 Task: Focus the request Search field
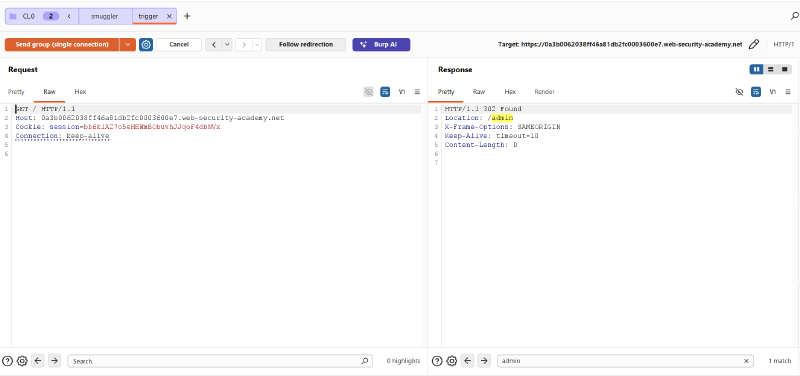click(220, 361)
